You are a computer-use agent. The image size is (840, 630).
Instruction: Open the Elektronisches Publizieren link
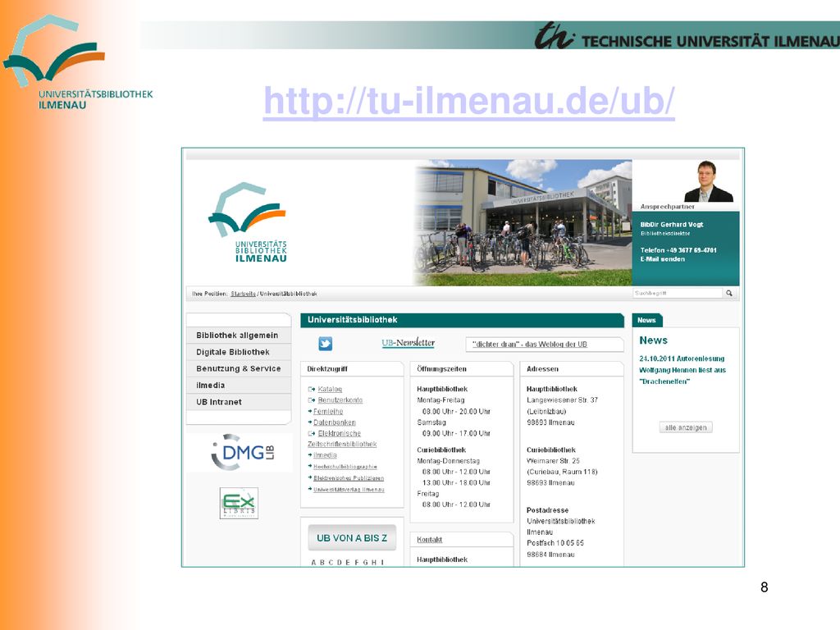click(348, 478)
